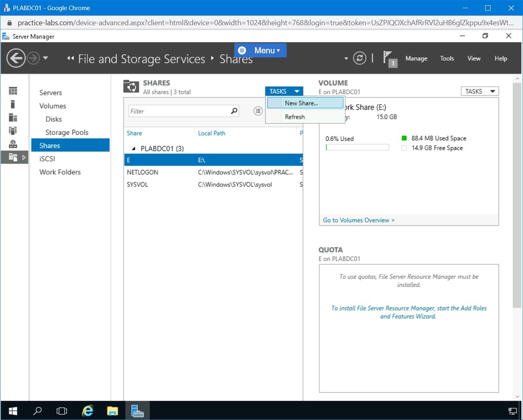The image size is (523, 420).
Task: Select the E share row
Action: [x=214, y=160]
